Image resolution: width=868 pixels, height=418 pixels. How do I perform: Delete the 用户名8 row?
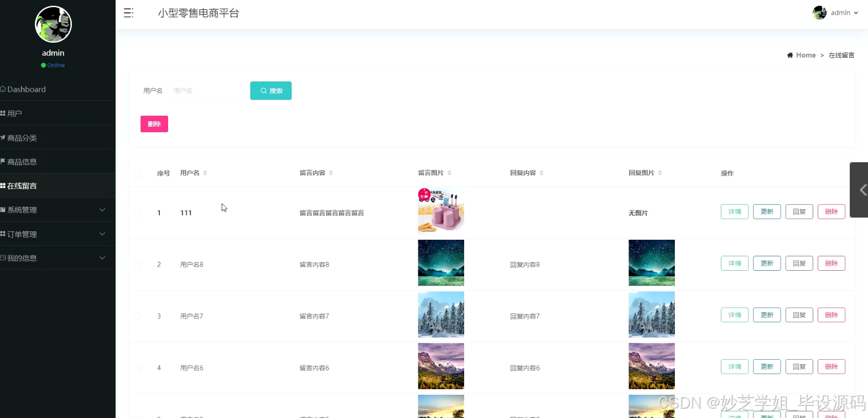(831, 264)
